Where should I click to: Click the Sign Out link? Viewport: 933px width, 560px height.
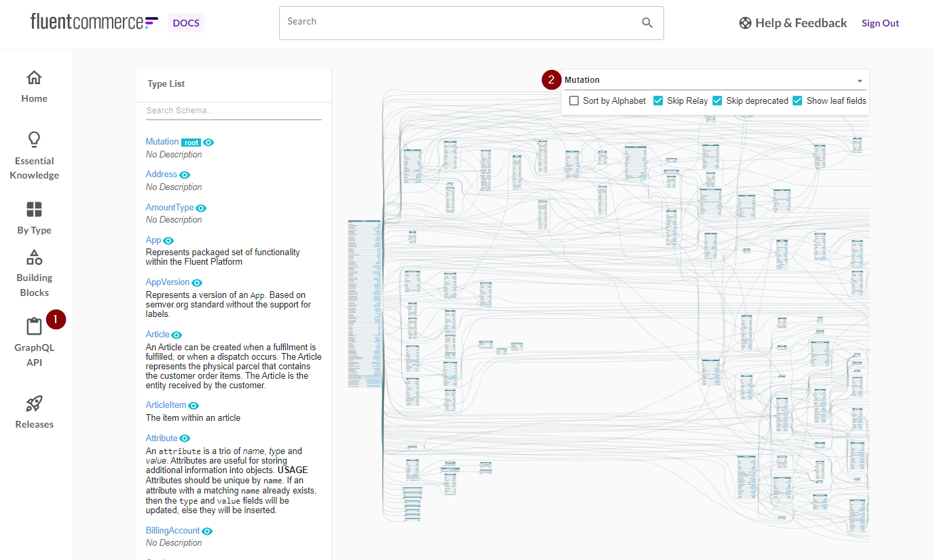pos(880,23)
